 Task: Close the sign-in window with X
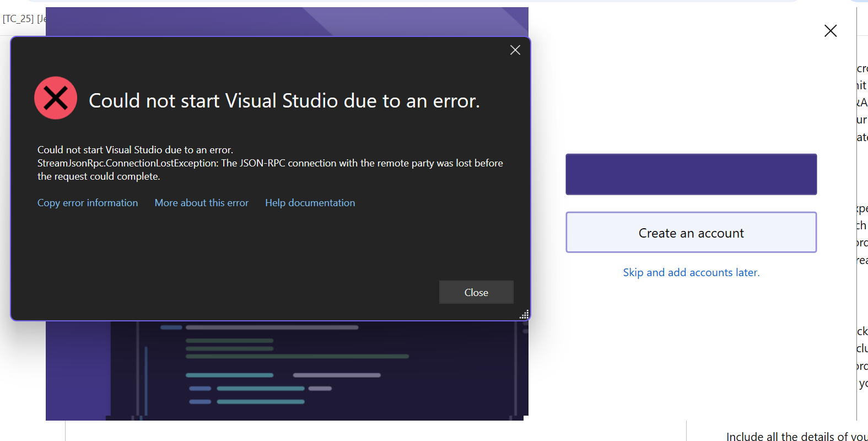click(831, 31)
